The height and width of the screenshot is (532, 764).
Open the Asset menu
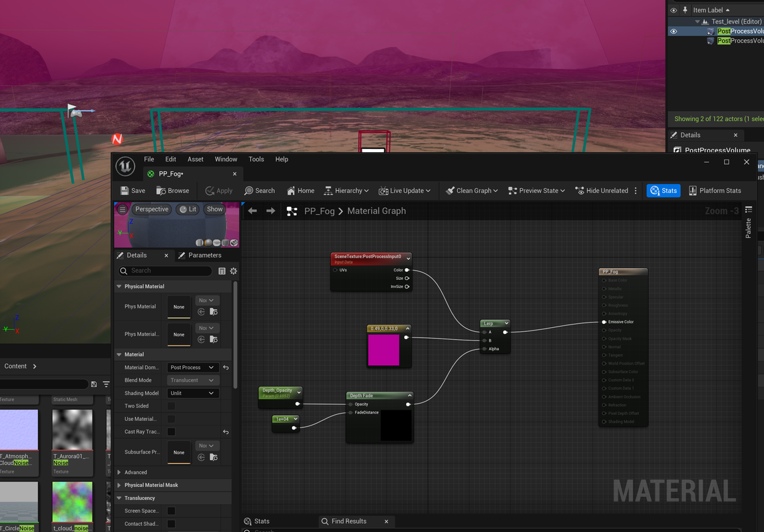pos(196,159)
